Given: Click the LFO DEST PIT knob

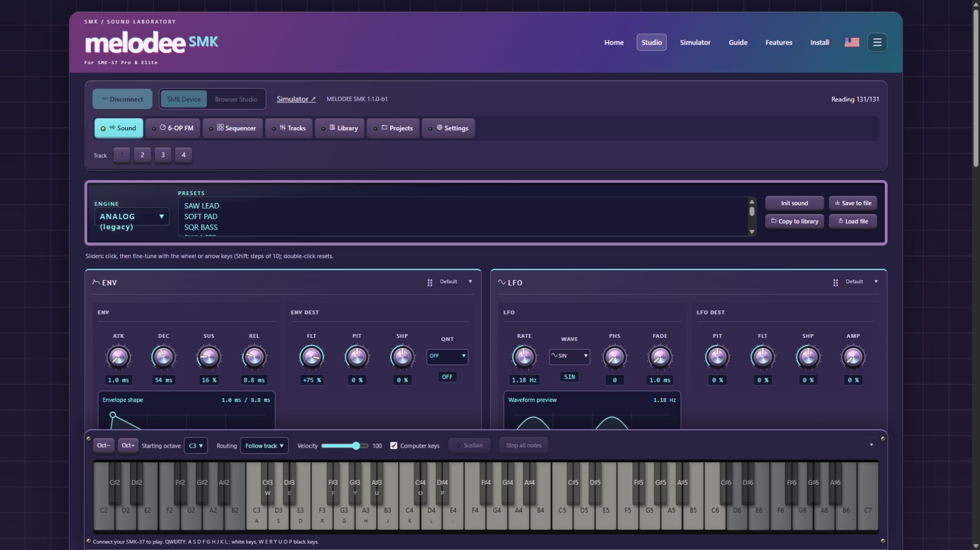Looking at the screenshot, I should point(717,357).
